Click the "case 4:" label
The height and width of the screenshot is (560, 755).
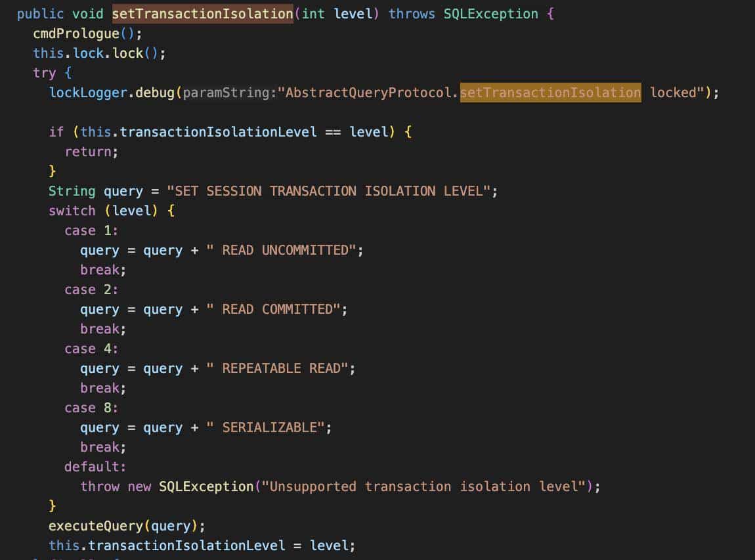tap(91, 349)
